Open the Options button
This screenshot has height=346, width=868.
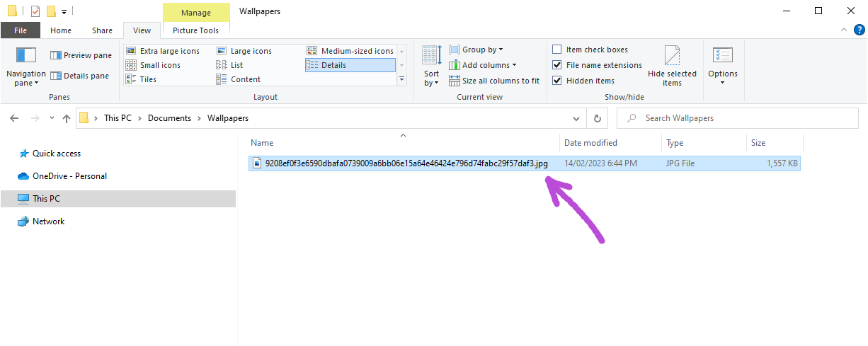[x=722, y=66]
